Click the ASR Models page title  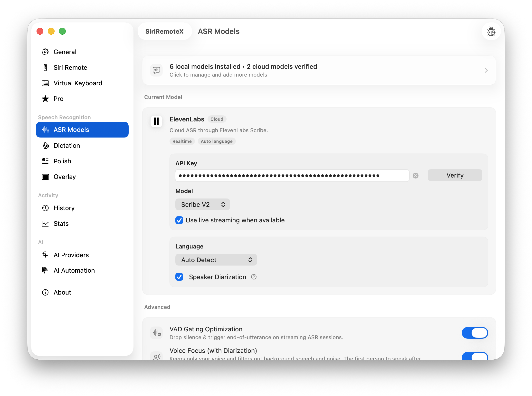pos(218,31)
